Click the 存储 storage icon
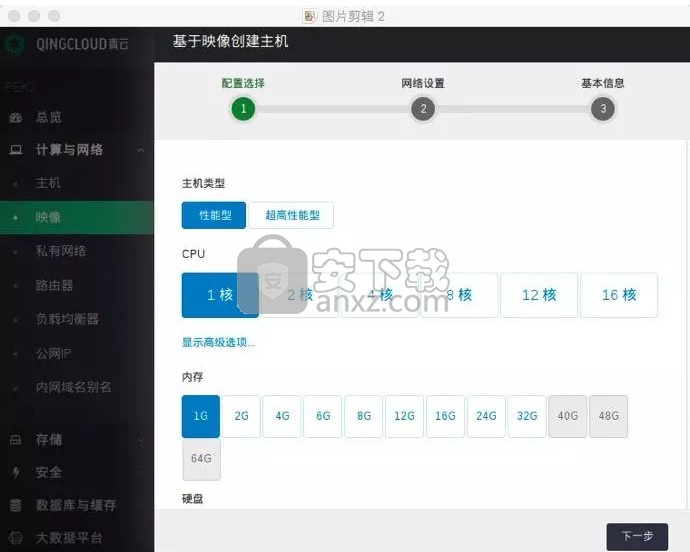 tap(15, 440)
